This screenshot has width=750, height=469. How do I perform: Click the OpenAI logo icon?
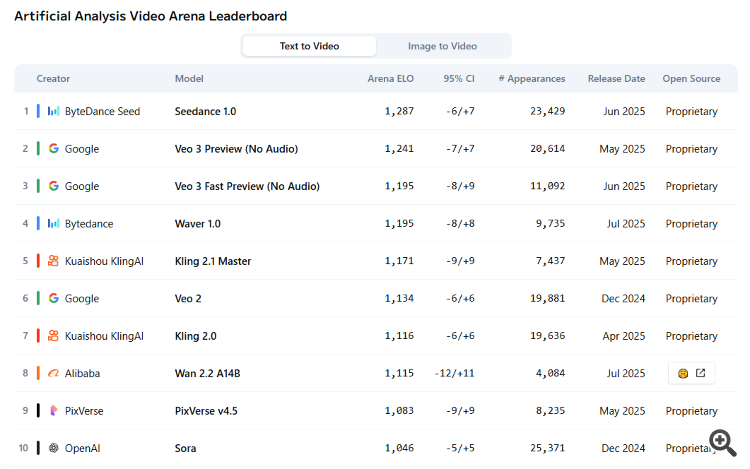54,448
